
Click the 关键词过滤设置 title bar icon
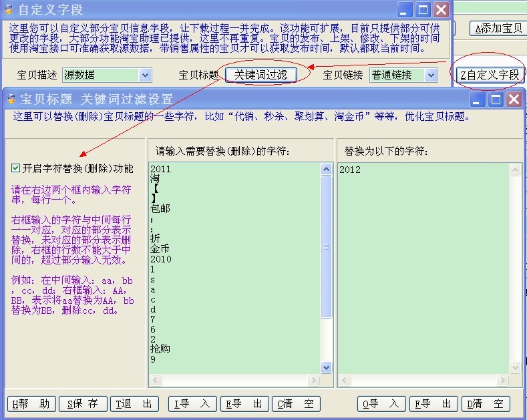[x=11, y=99]
